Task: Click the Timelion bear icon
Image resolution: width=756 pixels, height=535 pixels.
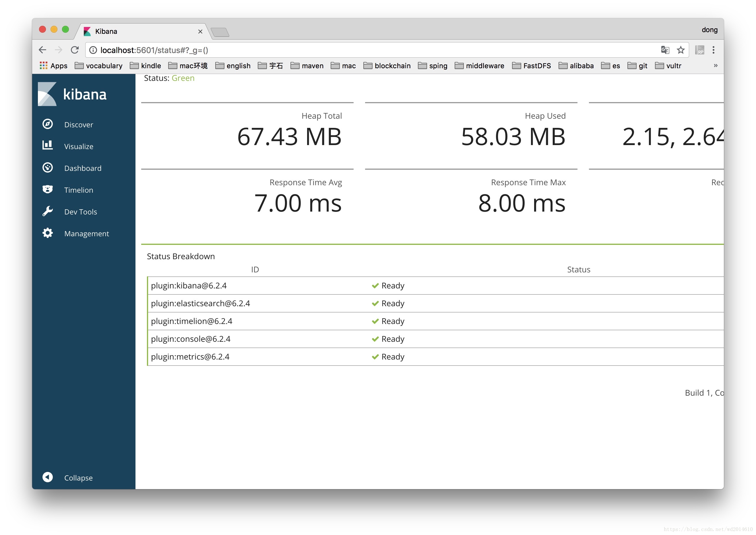Action: (47, 190)
